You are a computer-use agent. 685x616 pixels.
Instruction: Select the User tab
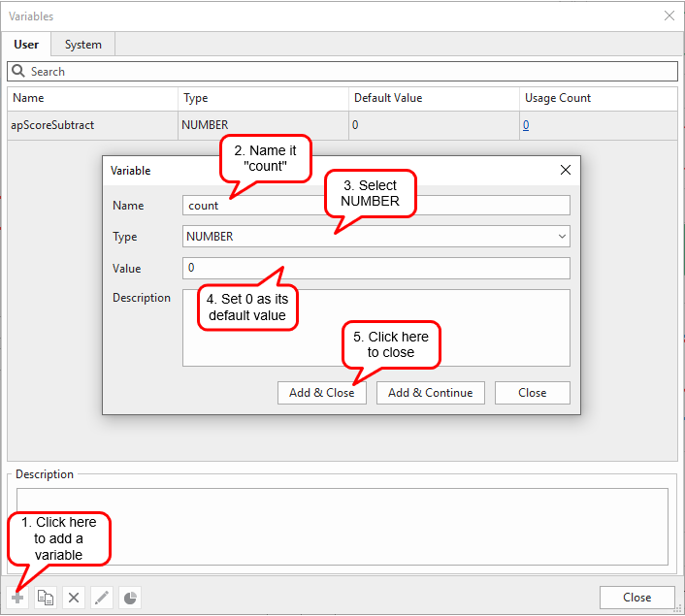click(26, 44)
